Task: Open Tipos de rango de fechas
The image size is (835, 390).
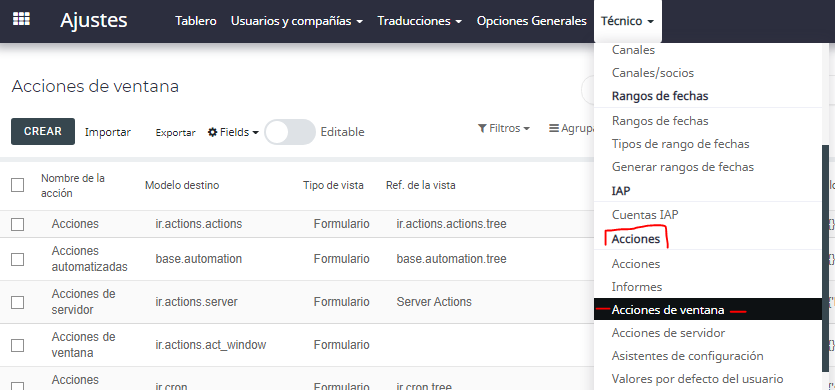Action: (x=681, y=144)
